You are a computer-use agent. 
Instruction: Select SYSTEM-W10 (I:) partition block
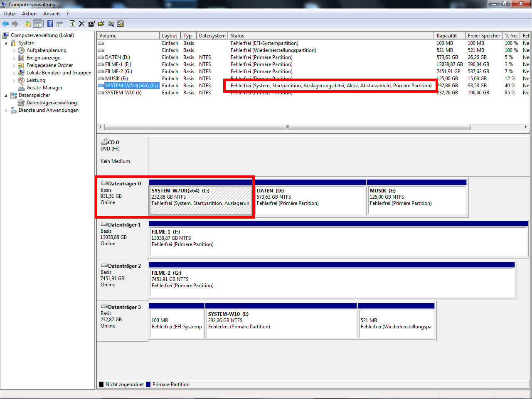(x=281, y=321)
